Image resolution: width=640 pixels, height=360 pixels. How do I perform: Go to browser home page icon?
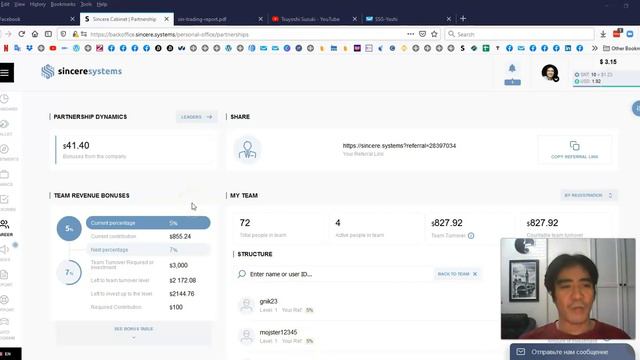click(x=35, y=34)
